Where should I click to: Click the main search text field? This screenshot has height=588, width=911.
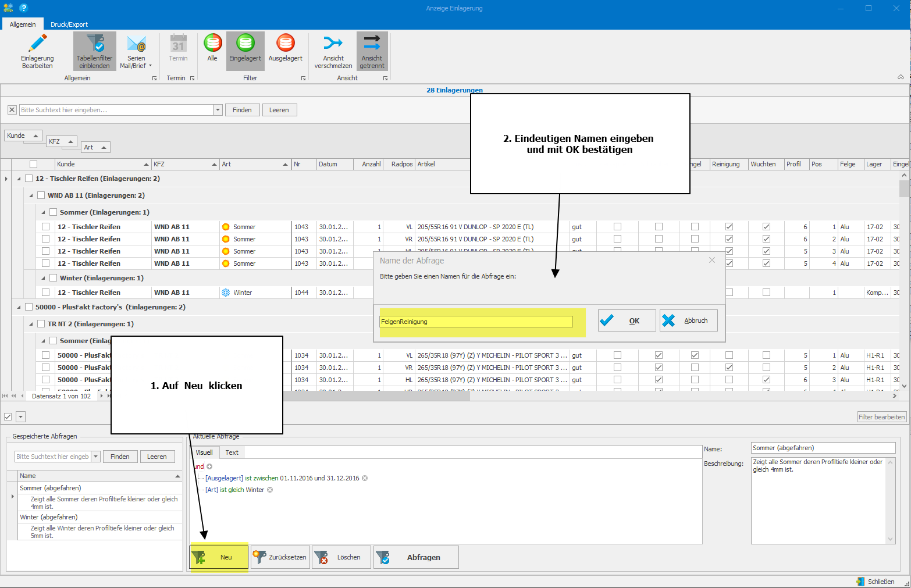click(x=116, y=110)
